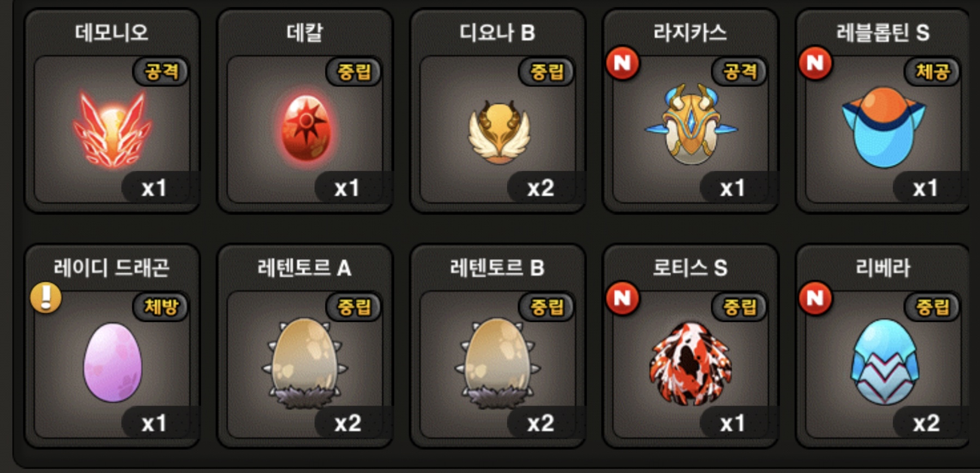Click the 데칼 title label
Screen dimensions: 980x473
(x=305, y=33)
